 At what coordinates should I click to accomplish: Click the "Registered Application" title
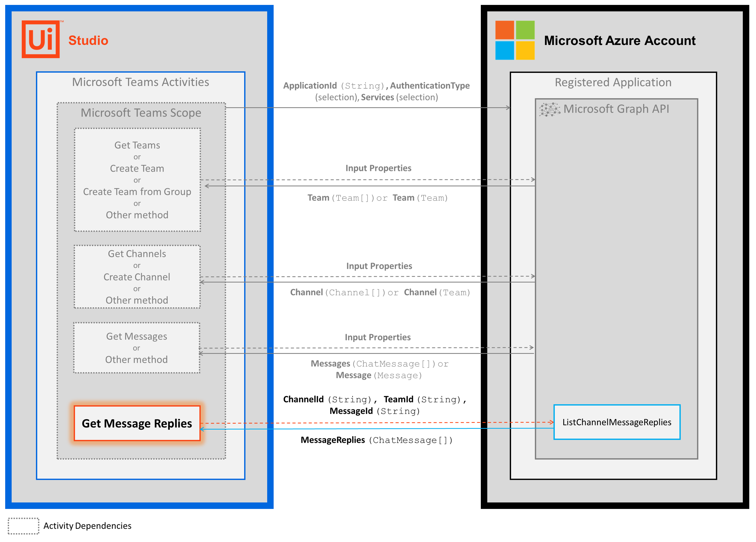[613, 82]
